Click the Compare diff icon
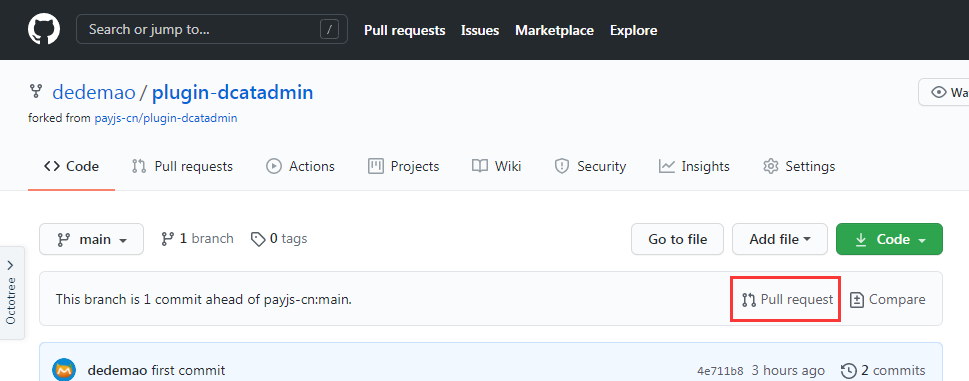The image size is (969, 381). (857, 300)
